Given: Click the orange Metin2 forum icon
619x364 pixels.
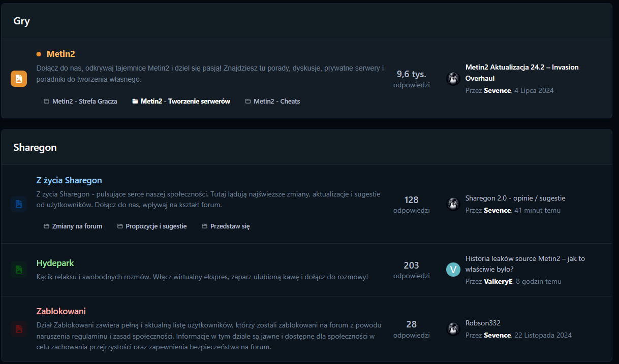Looking at the screenshot, I should click(x=19, y=79).
